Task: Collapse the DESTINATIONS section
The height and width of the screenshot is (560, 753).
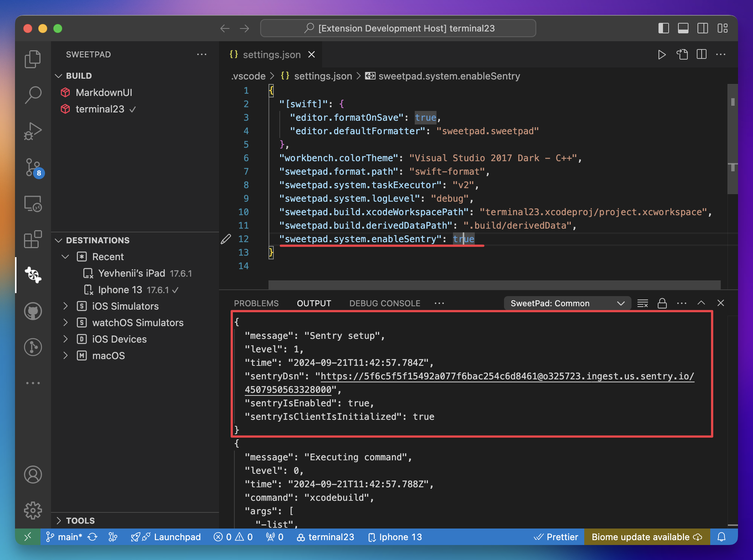Action: (x=58, y=240)
